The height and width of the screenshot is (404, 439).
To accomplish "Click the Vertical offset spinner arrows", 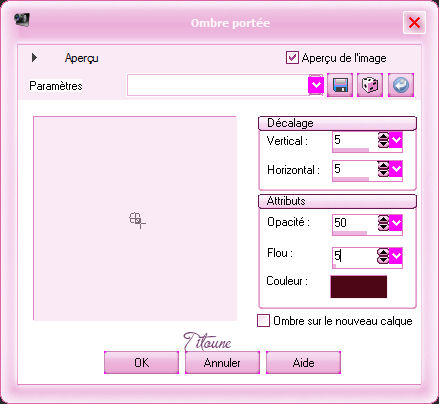I will (383, 140).
